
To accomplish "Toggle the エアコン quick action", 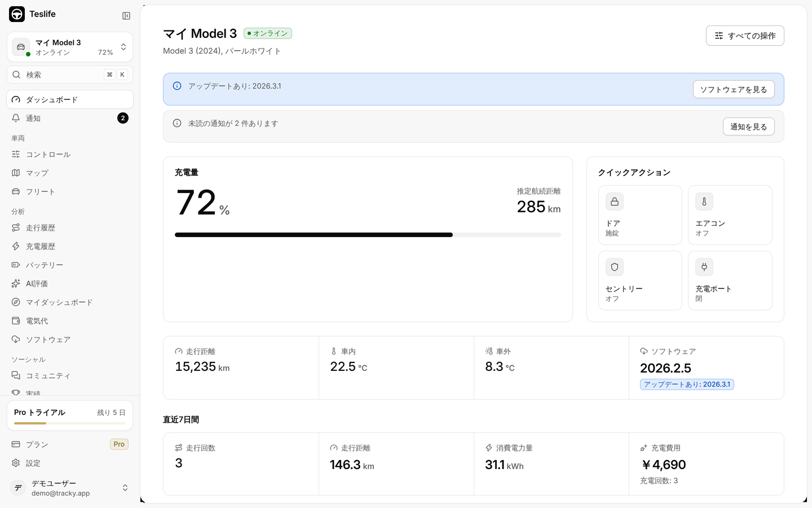I will coord(730,215).
